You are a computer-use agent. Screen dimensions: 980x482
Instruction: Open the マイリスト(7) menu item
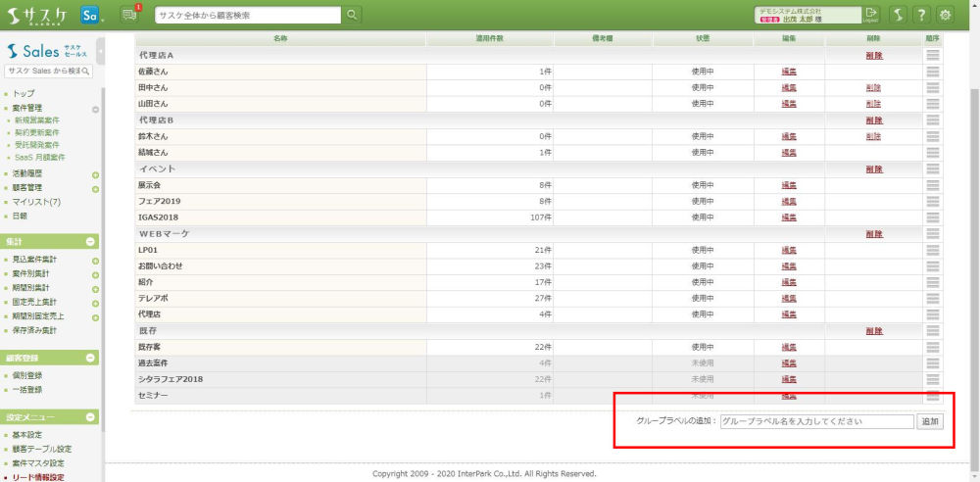[37, 202]
